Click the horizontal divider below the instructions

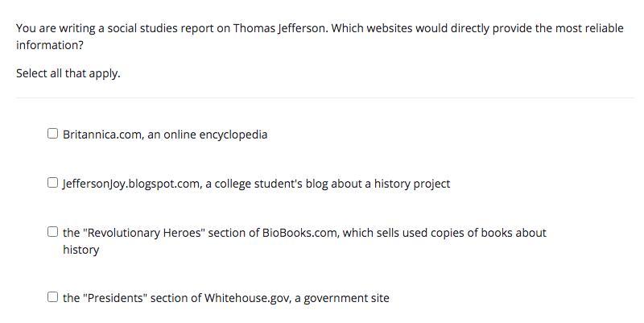[x=325, y=97]
